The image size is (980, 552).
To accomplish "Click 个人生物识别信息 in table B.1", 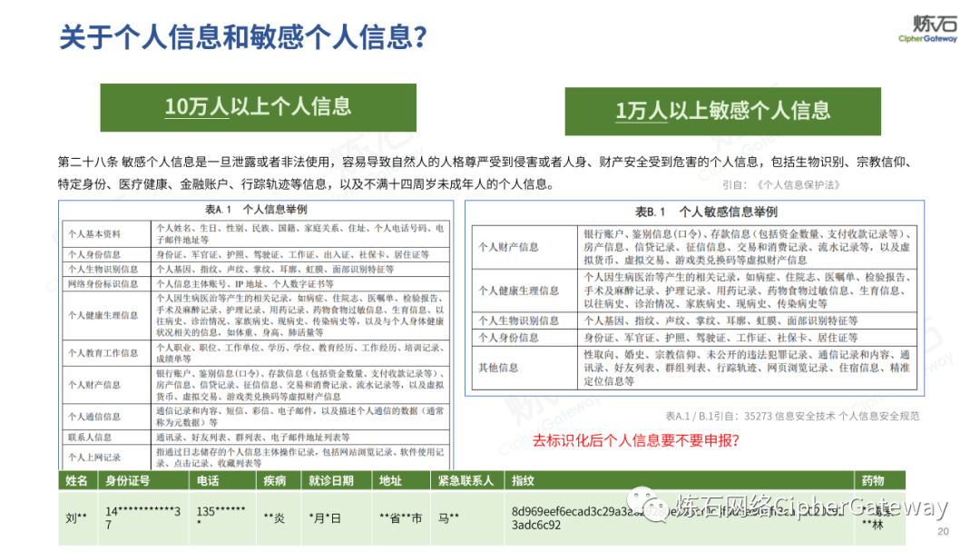I will click(x=519, y=320).
